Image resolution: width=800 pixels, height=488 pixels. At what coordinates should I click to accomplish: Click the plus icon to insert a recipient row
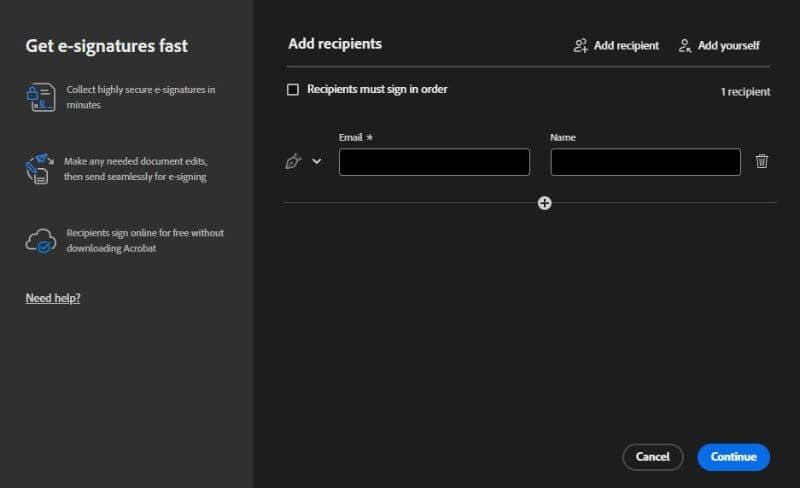[x=545, y=203]
